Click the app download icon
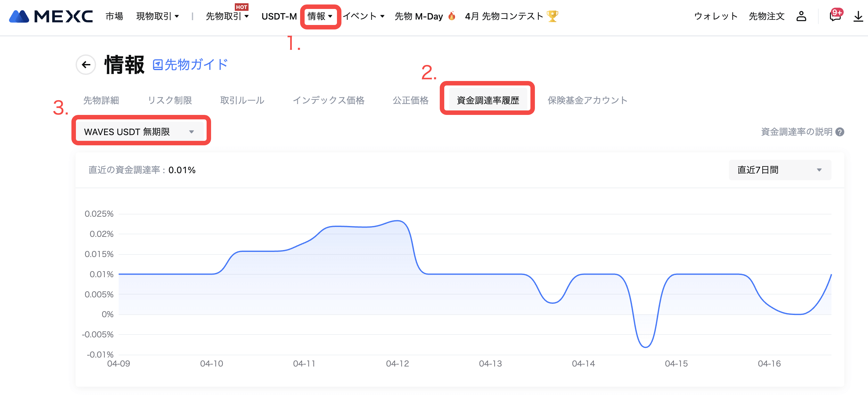The width and height of the screenshot is (868, 395). [858, 16]
